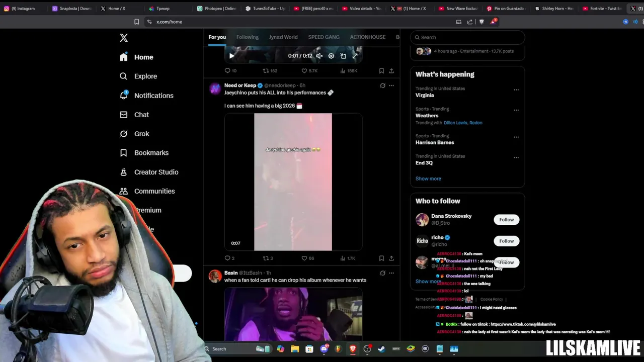The width and height of the screenshot is (644, 362).
Task: Open more options for Weathers trend
Action: click(516, 110)
